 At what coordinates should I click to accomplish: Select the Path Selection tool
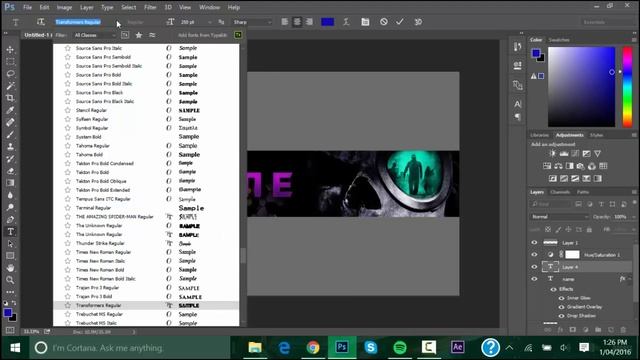pyautogui.click(x=10, y=244)
